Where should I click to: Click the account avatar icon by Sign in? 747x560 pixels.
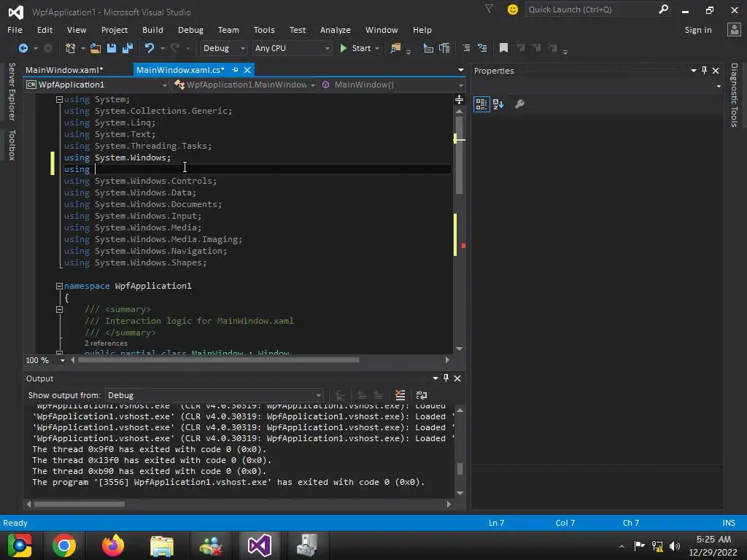click(x=734, y=29)
